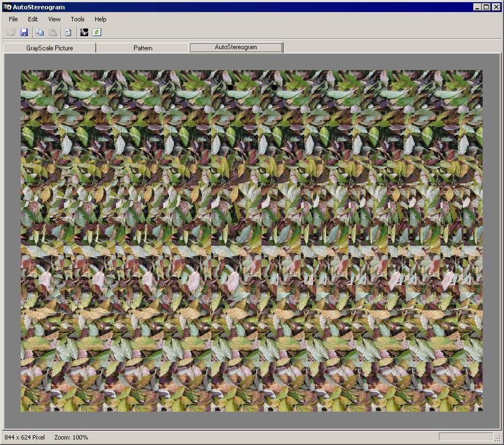Image resolution: width=504 pixels, height=445 pixels.
Task: Click the left black guide dot on the stereogram
Action: click(x=230, y=87)
